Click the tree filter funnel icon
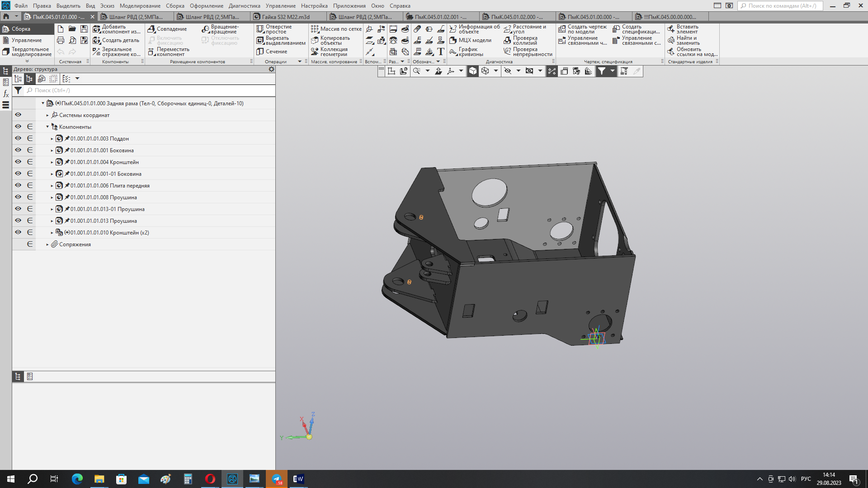 point(18,90)
